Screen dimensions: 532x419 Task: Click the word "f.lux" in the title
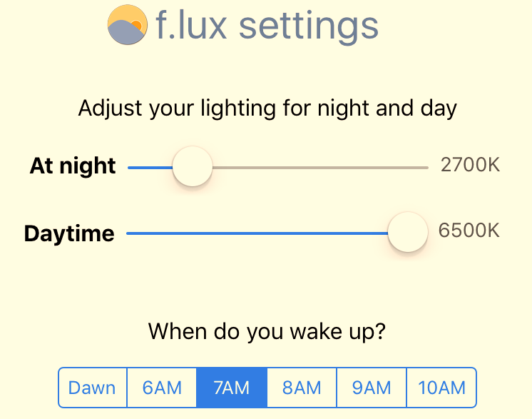click(192, 26)
